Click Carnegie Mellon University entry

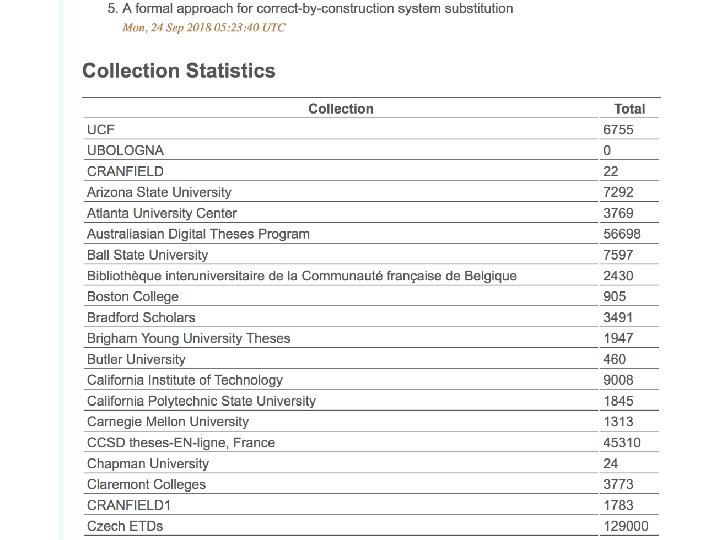click(x=168, y=422)
